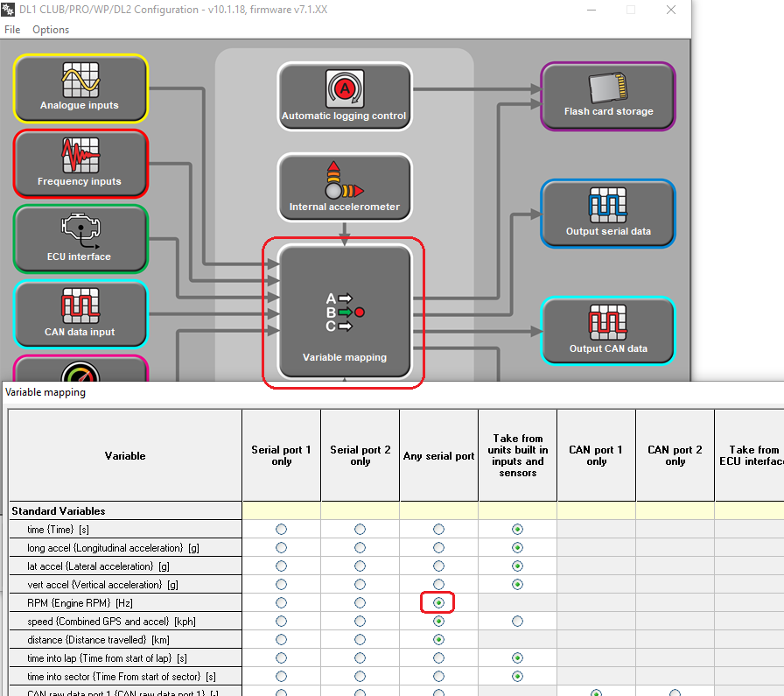The width and height of the screenshot is (784, 696).
Task: Open the Output serial data block
Action: (x=608, y=214)
